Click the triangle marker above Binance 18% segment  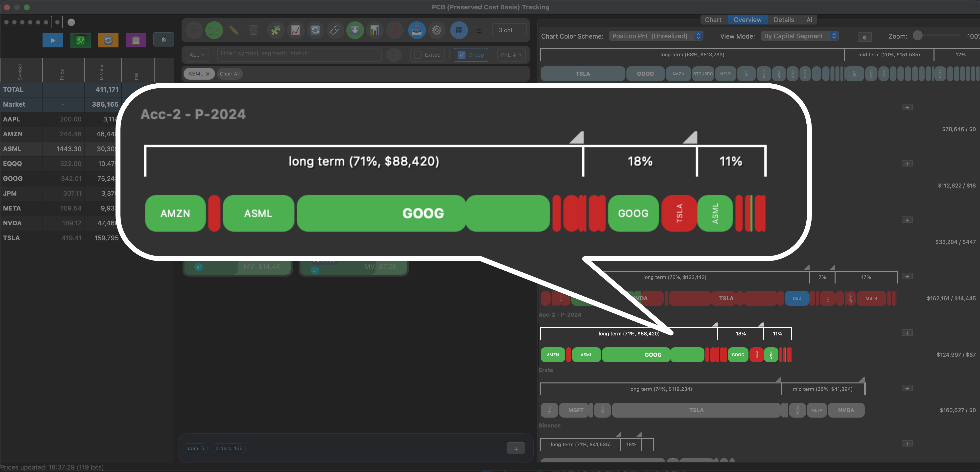[x=639, y=435]
